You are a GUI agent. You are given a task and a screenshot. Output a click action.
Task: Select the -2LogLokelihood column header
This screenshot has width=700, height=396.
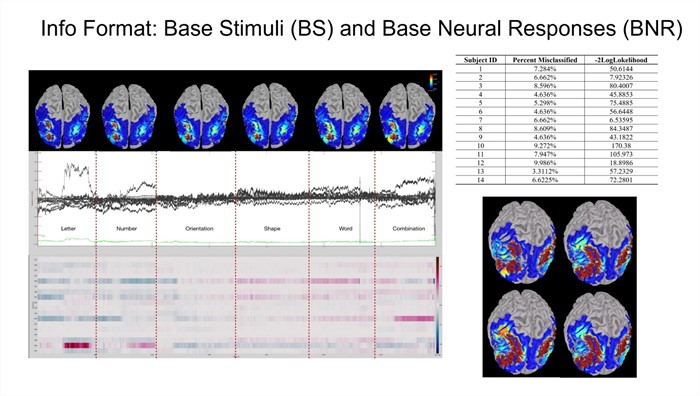(621, 60)
